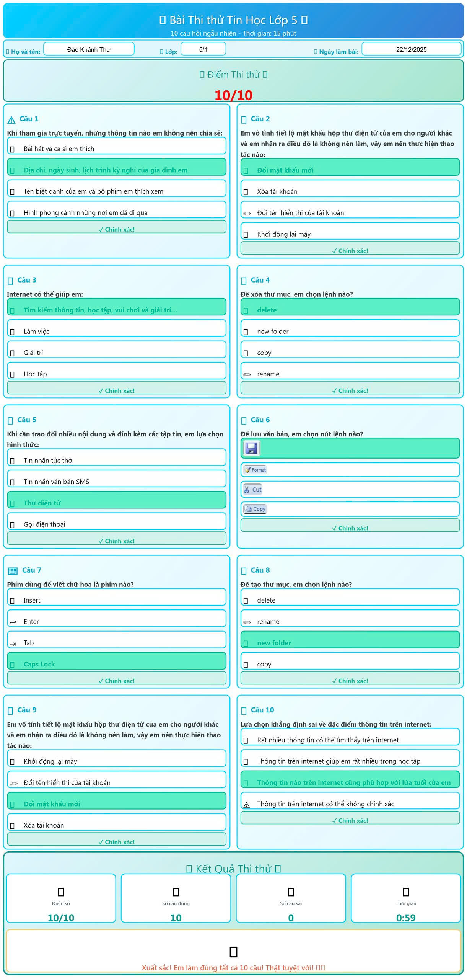Click the Cut scissors icon option
This screenshot has width=467, height=980.
(x=253, y=489)
